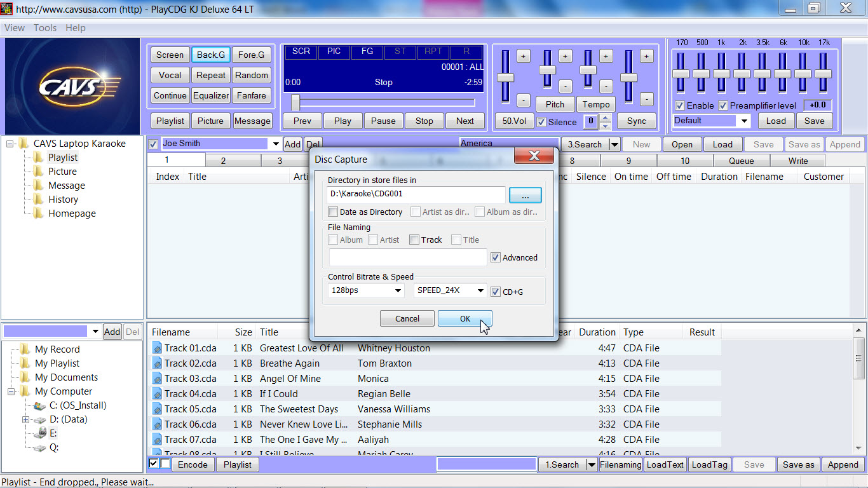Open the View menu
The image size is (868, 488).
(15, 28)
